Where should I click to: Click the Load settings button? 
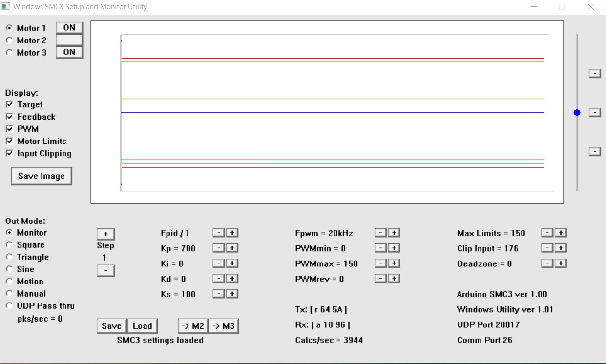pyautogui.click(x=143, y=326)
